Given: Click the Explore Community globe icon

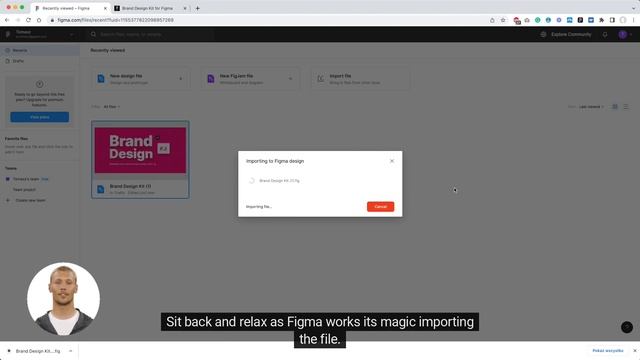Looking at the screenshot, I should point(543,34).
